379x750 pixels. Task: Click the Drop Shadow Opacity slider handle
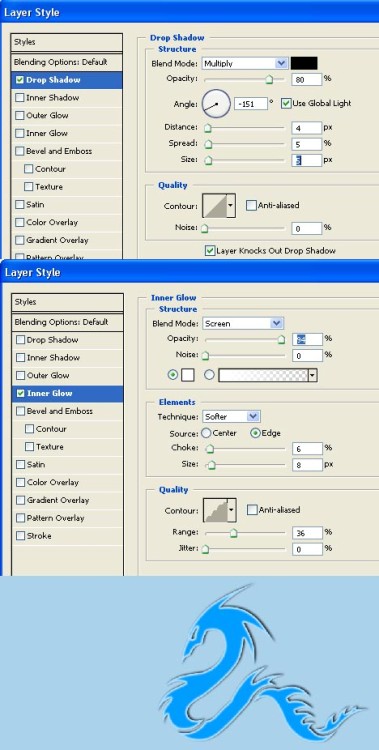tap(269, 80)
